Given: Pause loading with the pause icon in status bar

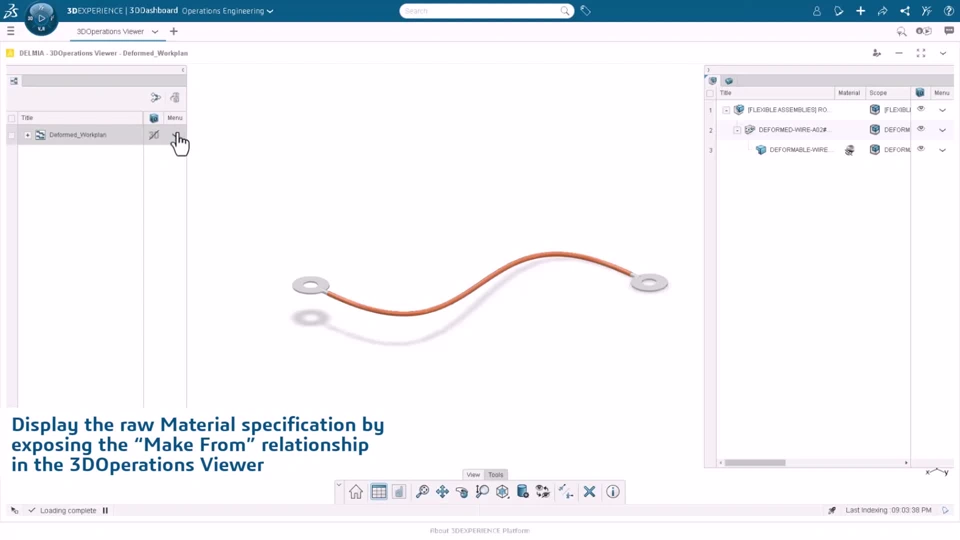Looking at the screenshot, I should pyautogui.click(x=105, y=510).
